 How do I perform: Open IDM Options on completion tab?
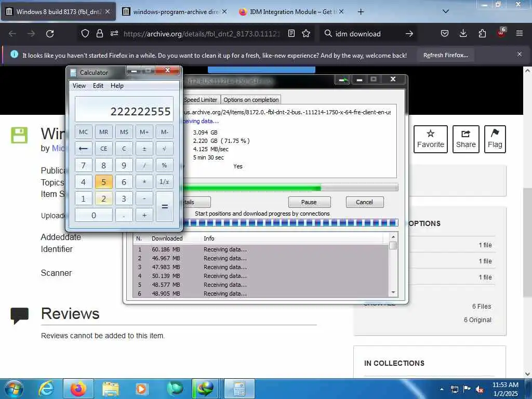coord(251,100)
